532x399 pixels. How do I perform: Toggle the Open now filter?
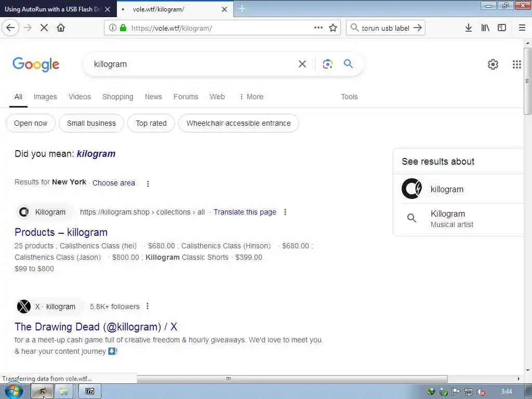31,123
